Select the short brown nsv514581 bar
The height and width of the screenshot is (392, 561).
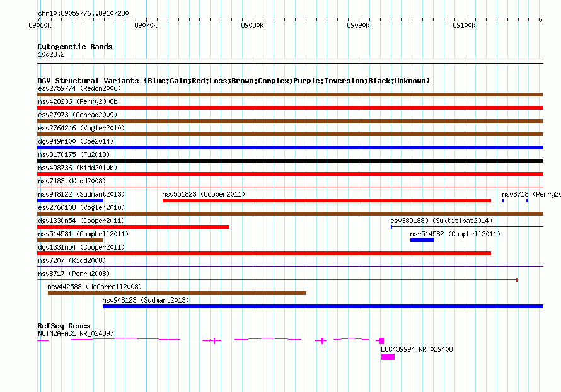click(x=70, y=240)
